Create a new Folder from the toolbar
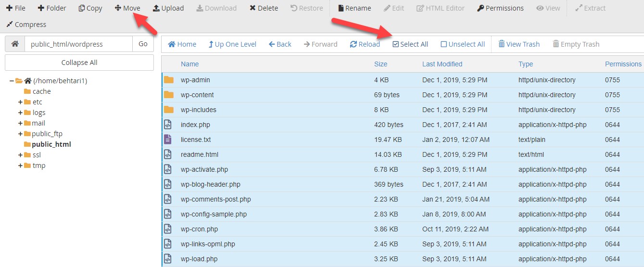The width and height of the screenshot is (644, 267). pyautogui.click(x=52, y=8)
